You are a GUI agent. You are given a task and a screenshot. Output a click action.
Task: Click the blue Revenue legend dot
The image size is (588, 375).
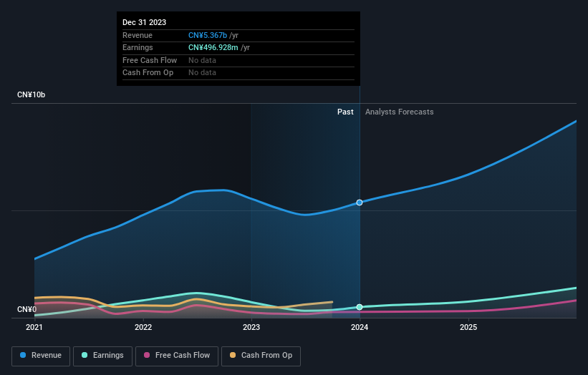(23, 355)
